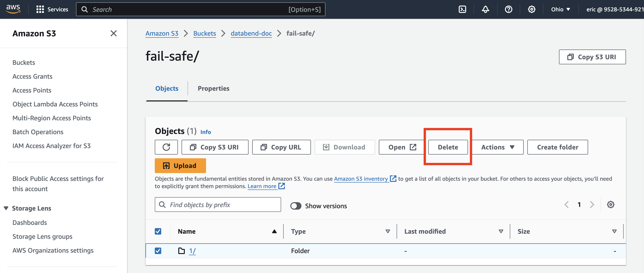Screen dimensions: 644x273
Task: Click the Create folder button
Action: 558,147
